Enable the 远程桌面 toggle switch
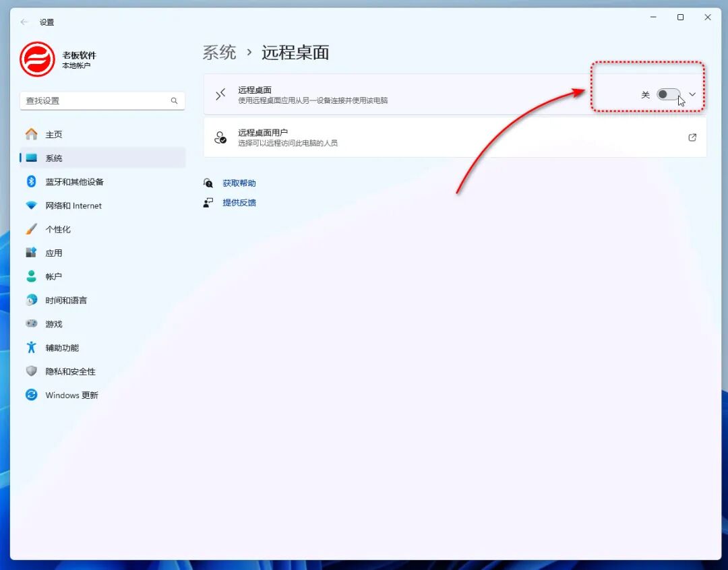The image size is (728, 570). [668, 95]
